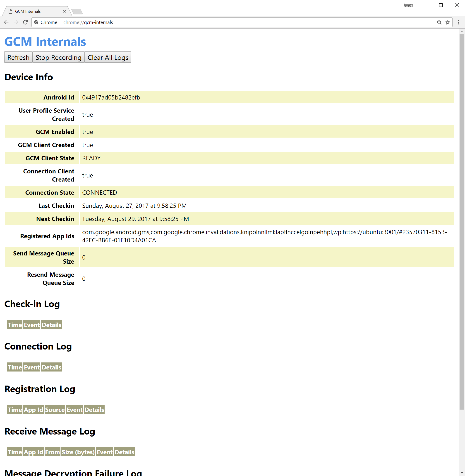The width and height of the screenshot is (465, 476).
Task: Click the browser back navigation arrow
Action: pyautogui.click(x=6, y=22)
